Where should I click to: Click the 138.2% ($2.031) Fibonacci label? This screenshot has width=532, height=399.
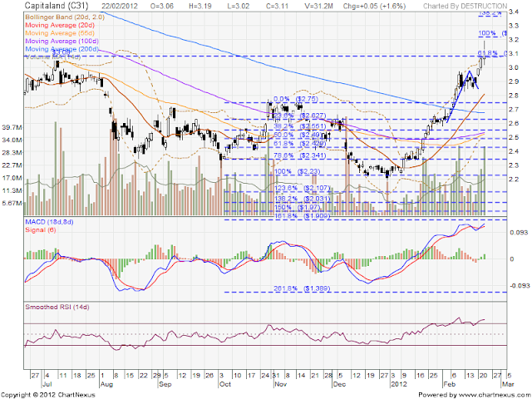302,199
